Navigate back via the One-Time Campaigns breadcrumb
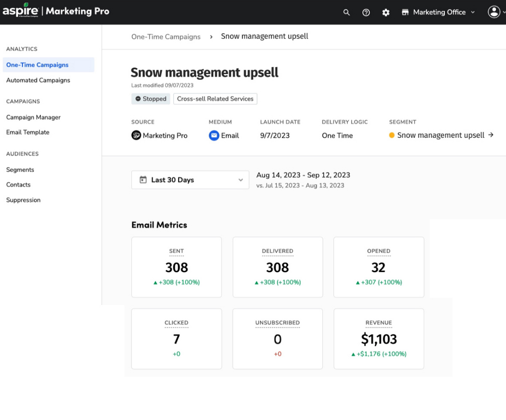 click(x=166, y=37)
